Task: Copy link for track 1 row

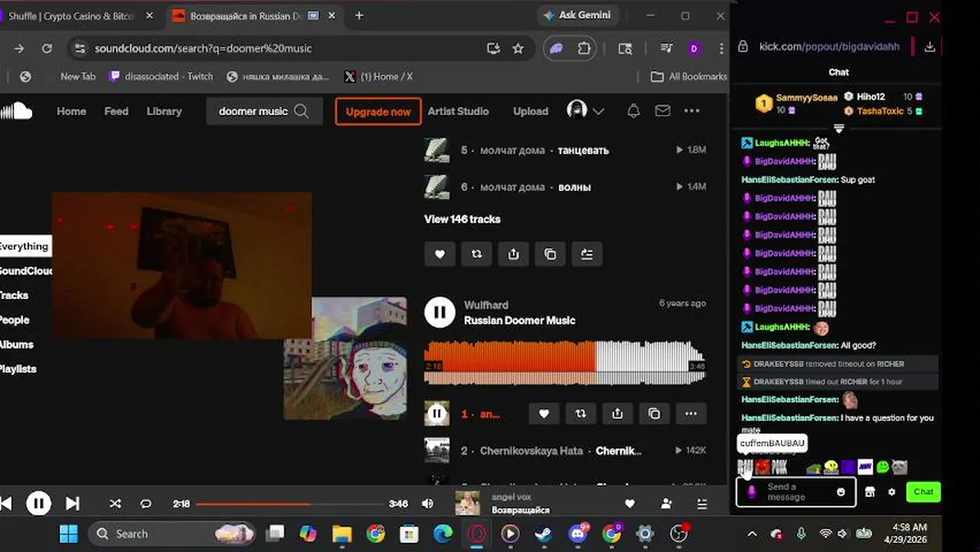Action: coord(654,414)
